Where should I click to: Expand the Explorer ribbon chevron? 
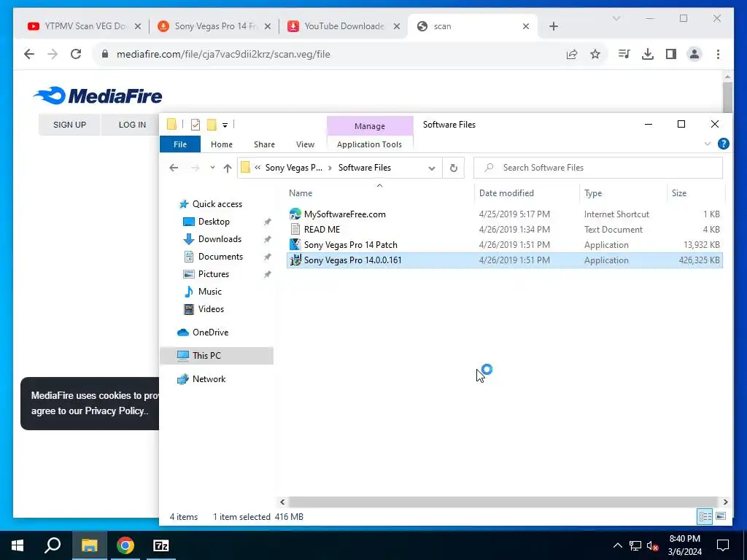(x=708, y=144)
